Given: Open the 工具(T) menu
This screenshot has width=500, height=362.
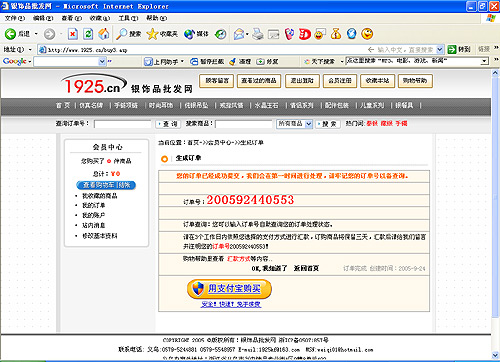Looking at the screenshot, I should (128, 18).
